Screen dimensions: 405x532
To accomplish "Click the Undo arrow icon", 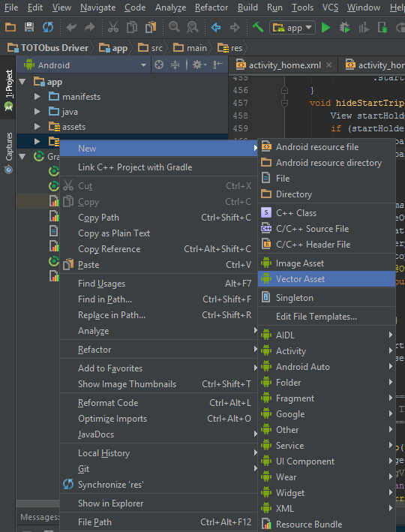I will tap(71, 27).
